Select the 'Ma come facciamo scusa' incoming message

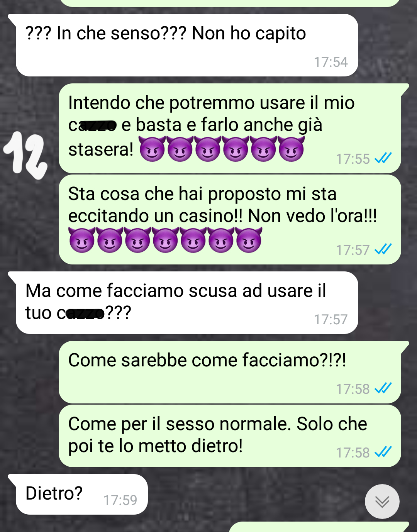pyautogui.click(x=187, y=303)
